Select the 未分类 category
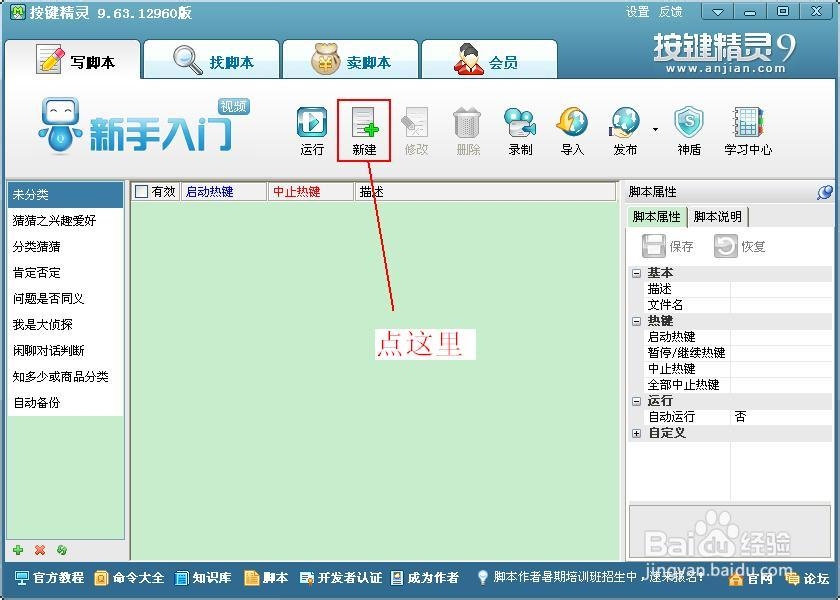Viewport: 840px width, 600px height. click(65, 194)
